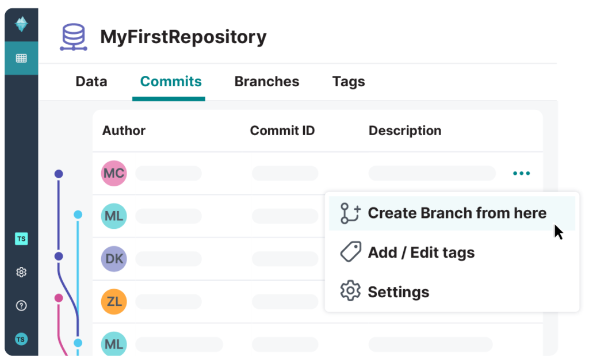Switch to the Data tab
The image size is (589, 364).
click(x=91, y=82)
